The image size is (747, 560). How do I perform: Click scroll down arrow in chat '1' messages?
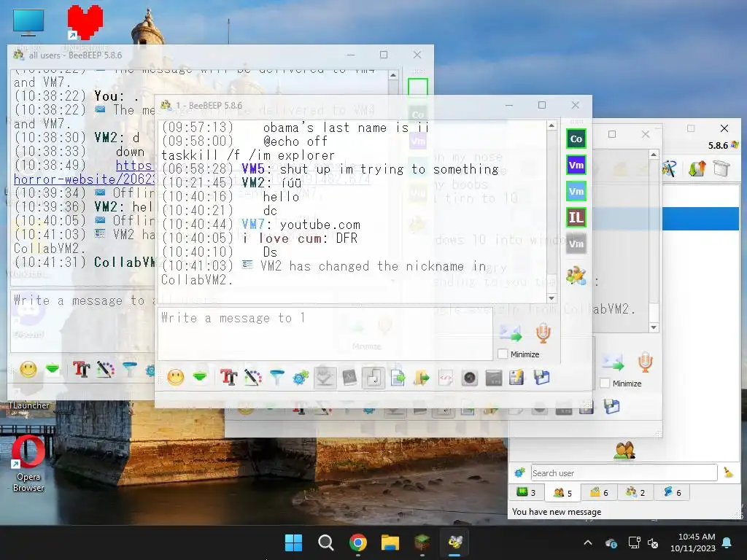[551, 298]
